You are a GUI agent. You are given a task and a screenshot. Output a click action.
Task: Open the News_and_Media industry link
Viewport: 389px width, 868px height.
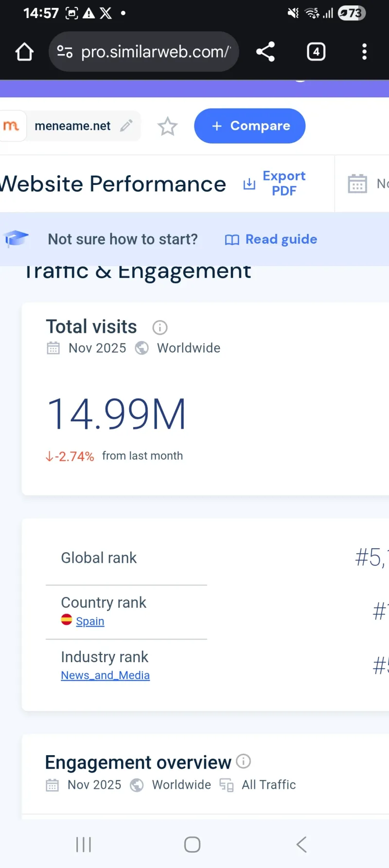tap(105, 675)
